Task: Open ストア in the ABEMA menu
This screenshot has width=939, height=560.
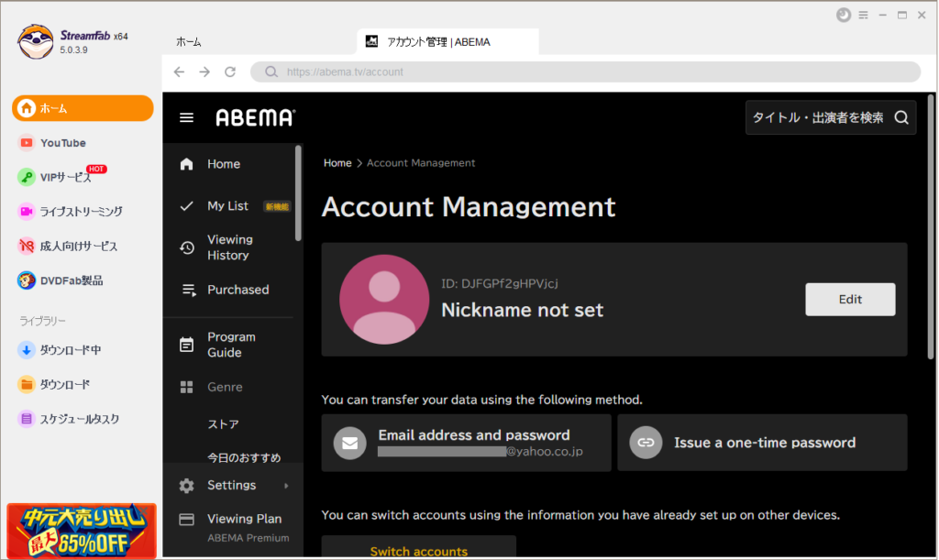Action: 224,424
